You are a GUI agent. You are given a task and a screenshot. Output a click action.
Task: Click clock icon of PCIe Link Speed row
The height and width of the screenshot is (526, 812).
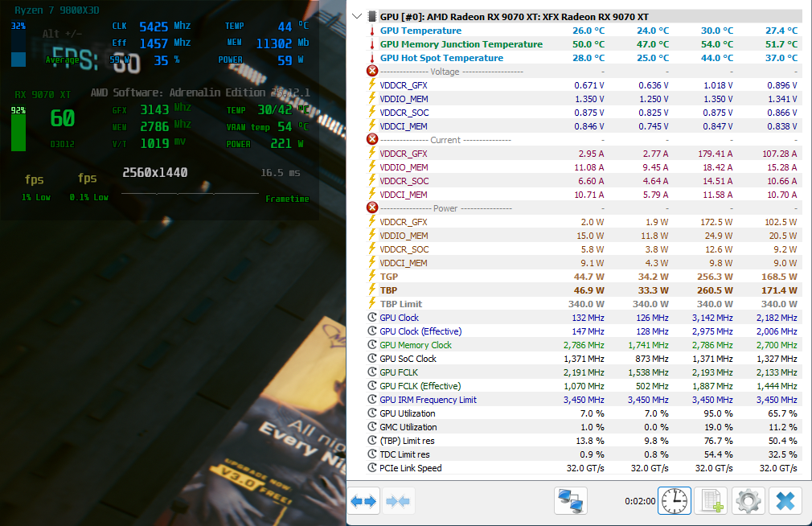click(371, 468)
